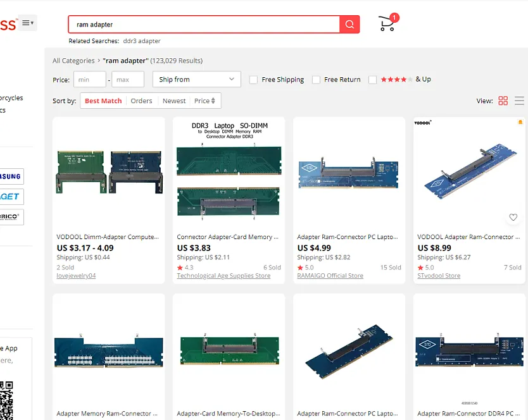Check the 4 stars & Up filter
Viewport: 528px width, 420px height.
pos(372,80)
